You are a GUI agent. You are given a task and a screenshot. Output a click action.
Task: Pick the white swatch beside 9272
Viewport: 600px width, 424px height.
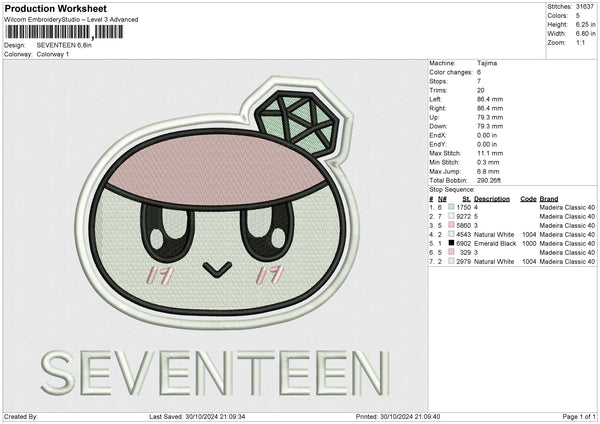point(451,216)
